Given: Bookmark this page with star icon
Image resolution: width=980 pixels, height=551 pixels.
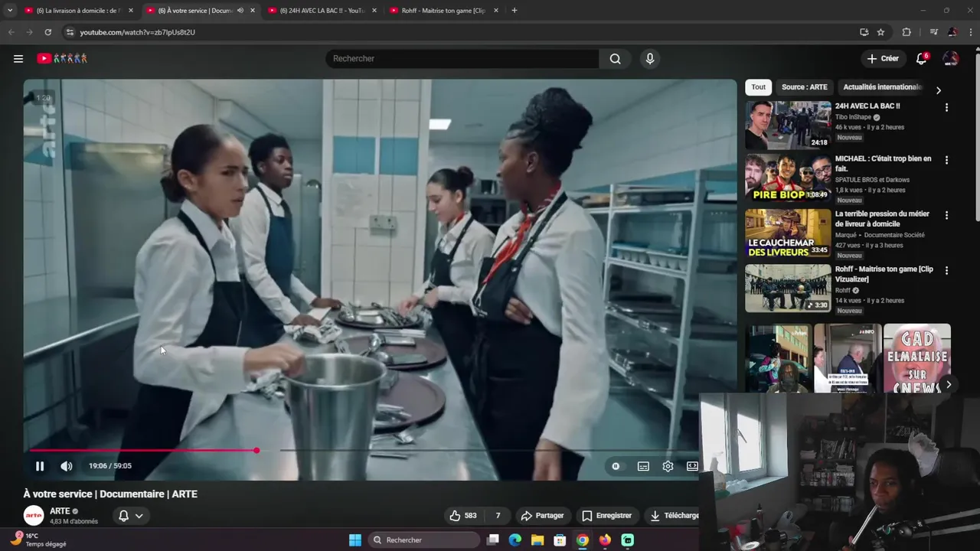Looking at the screenshot, I should pos(881,32).
